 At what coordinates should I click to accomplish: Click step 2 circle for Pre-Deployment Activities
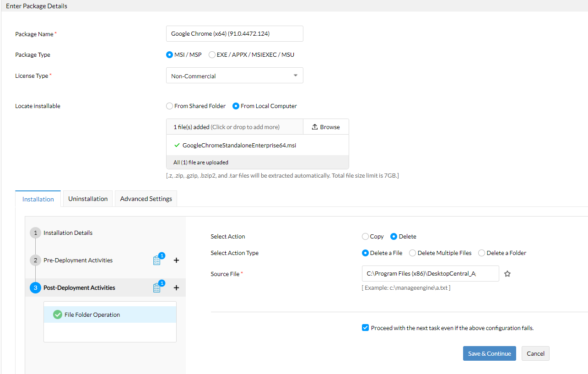tap(35, 260)
